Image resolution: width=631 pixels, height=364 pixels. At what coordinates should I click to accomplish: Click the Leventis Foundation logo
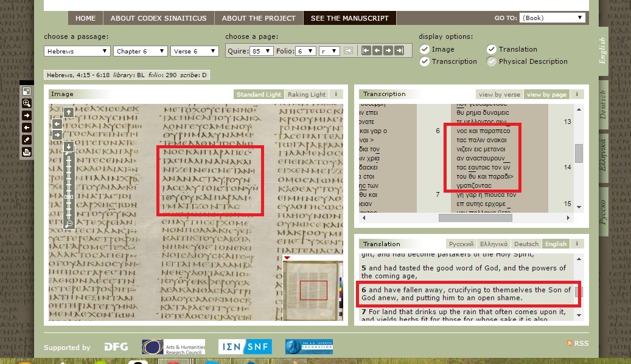coord(309,346)
